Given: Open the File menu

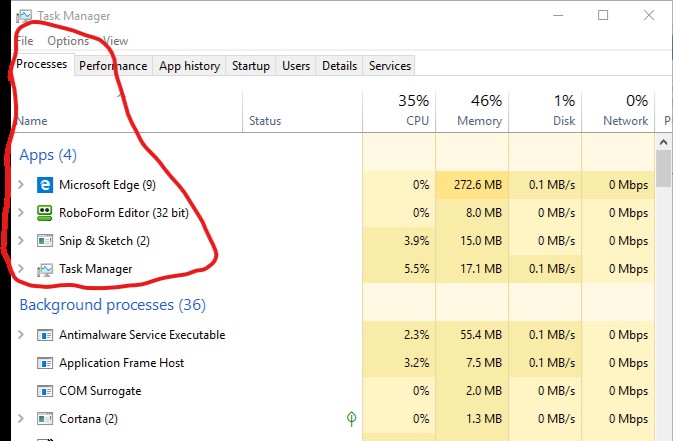Looking at the screenshot, I should click(x=25, y=41).
